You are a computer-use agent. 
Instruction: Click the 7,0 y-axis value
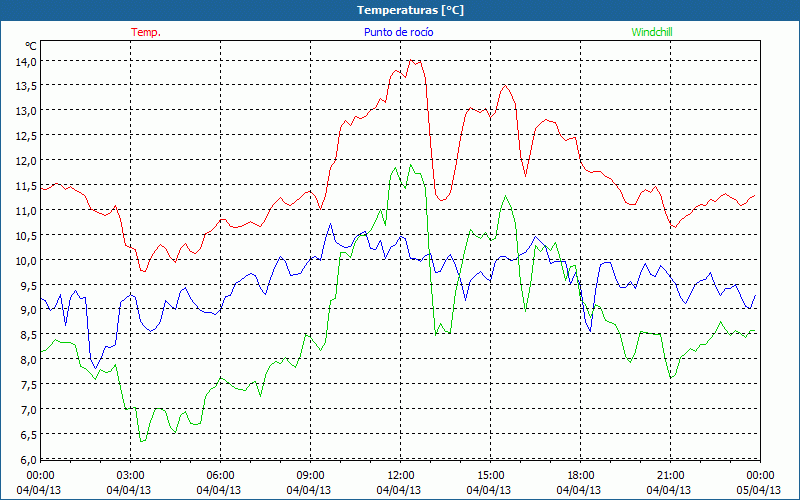point(29,410)
